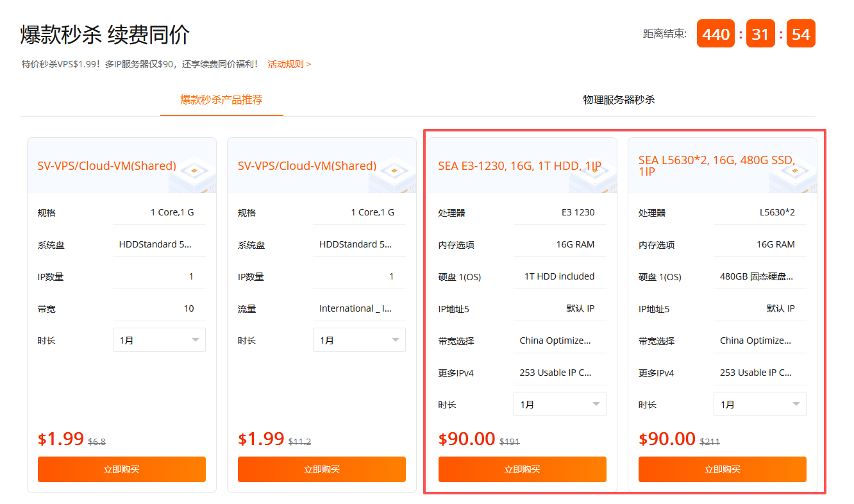Expand the duration dropdown on SEA E3-1230 card
This screenshot has width=854, height=504.
pyautogui.click(x=560, y=404)
